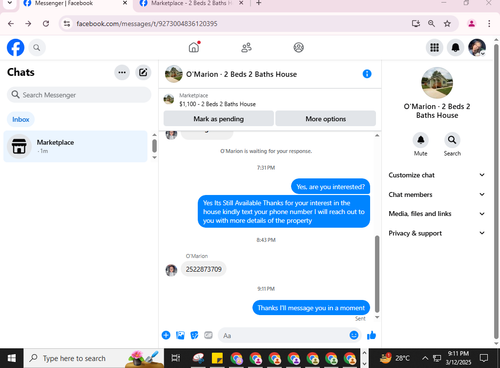
Task: Choose a GIF from the GIF icon
Action: (x=208, y=335)
